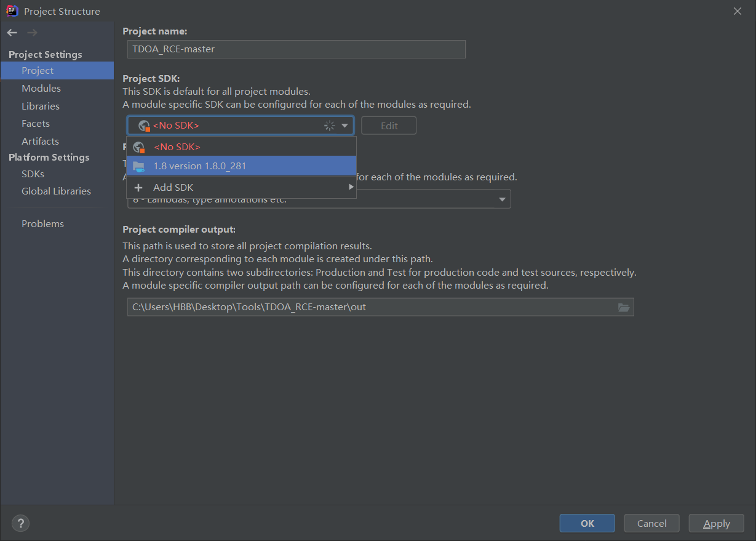Select Project under Project Settings
The width and height of the screenshot is (756, 541).
point(57,70)
